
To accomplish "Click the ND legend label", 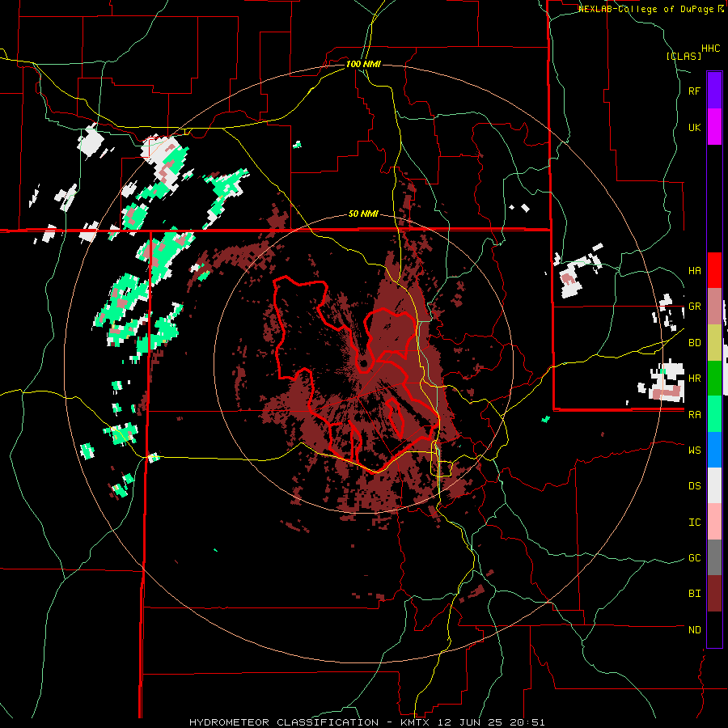I will [694, 630].
